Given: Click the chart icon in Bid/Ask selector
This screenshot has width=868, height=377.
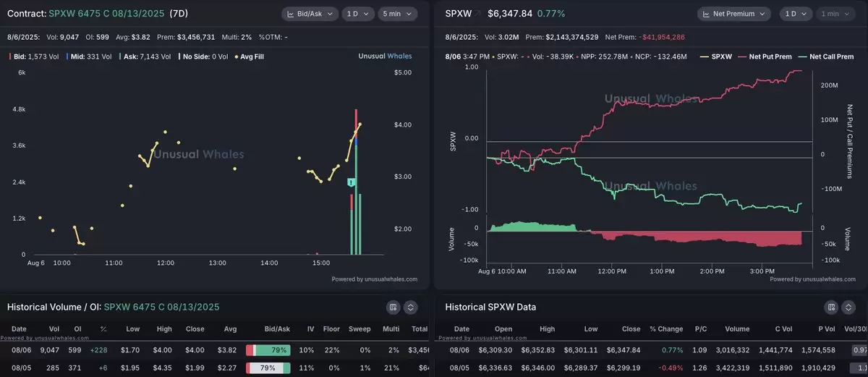Looking at the screenshot, I should (x=292, y=14).
